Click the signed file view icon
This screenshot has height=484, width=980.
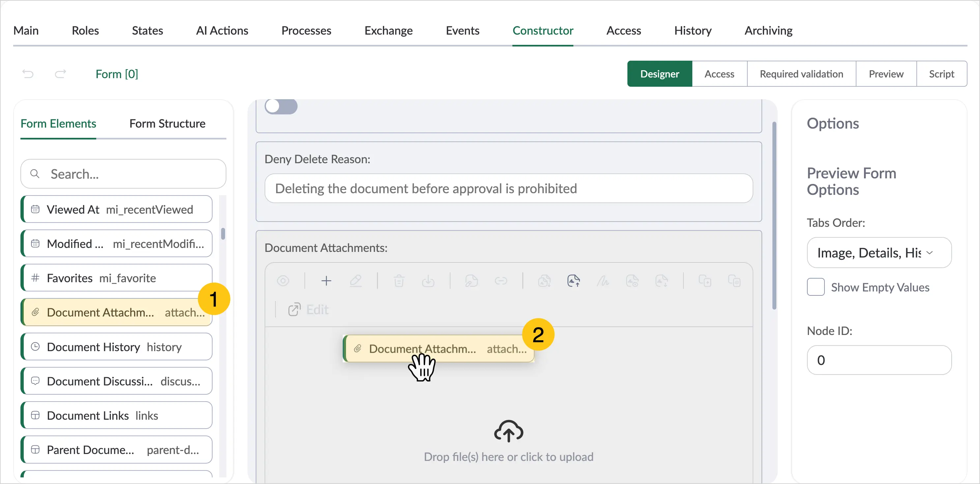(632, 281)
